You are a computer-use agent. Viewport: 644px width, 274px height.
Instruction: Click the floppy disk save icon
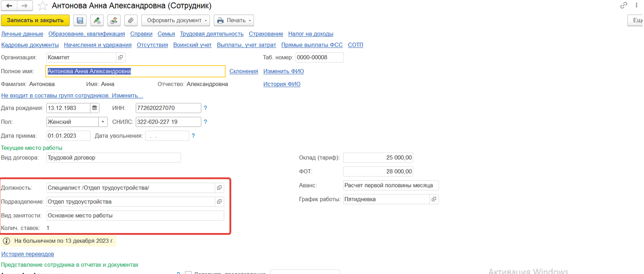pos(80,20)
